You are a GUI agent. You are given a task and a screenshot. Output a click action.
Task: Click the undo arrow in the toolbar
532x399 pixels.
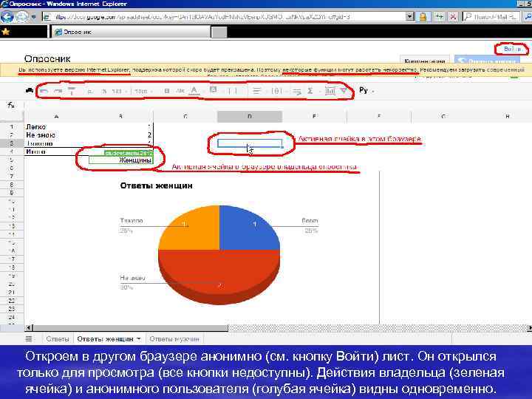point(44,91)
